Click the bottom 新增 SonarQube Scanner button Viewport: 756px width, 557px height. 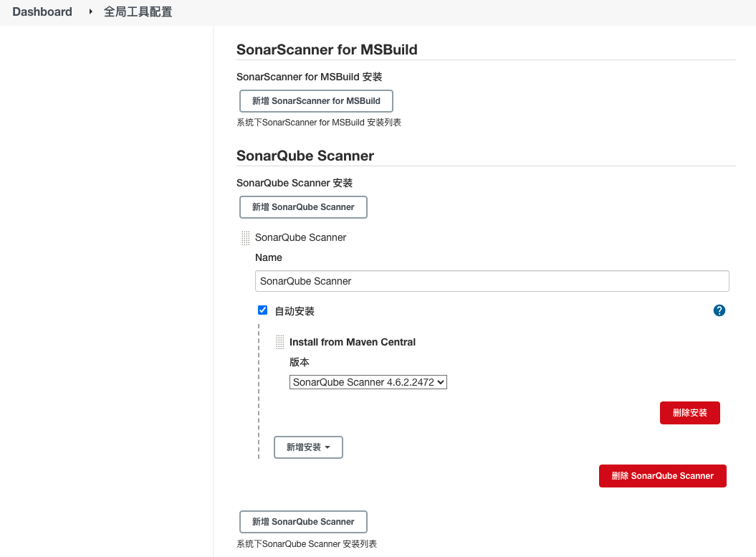click(x=303, y=521)
